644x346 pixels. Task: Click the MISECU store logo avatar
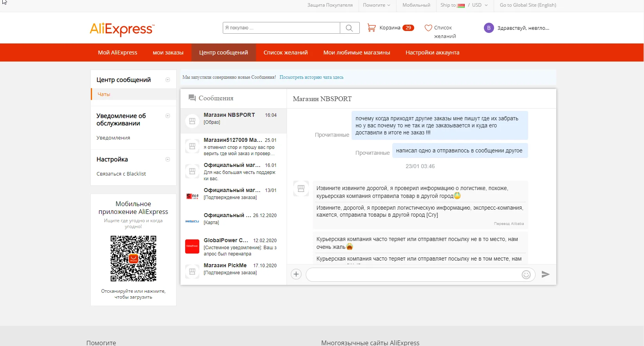tap(192, 221)
